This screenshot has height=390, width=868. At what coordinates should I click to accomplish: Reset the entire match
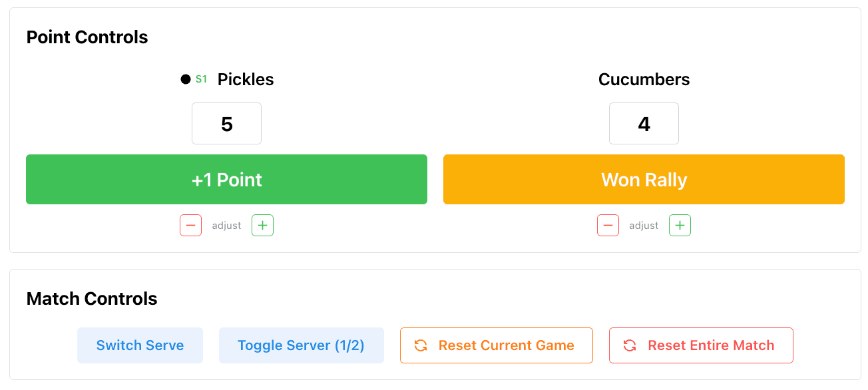(x=700, y=345)
